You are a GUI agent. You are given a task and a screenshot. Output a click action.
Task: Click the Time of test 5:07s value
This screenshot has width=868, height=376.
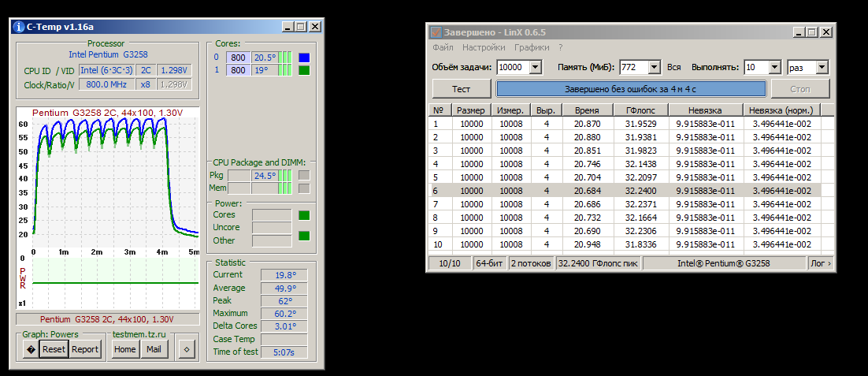pos(284,352)
